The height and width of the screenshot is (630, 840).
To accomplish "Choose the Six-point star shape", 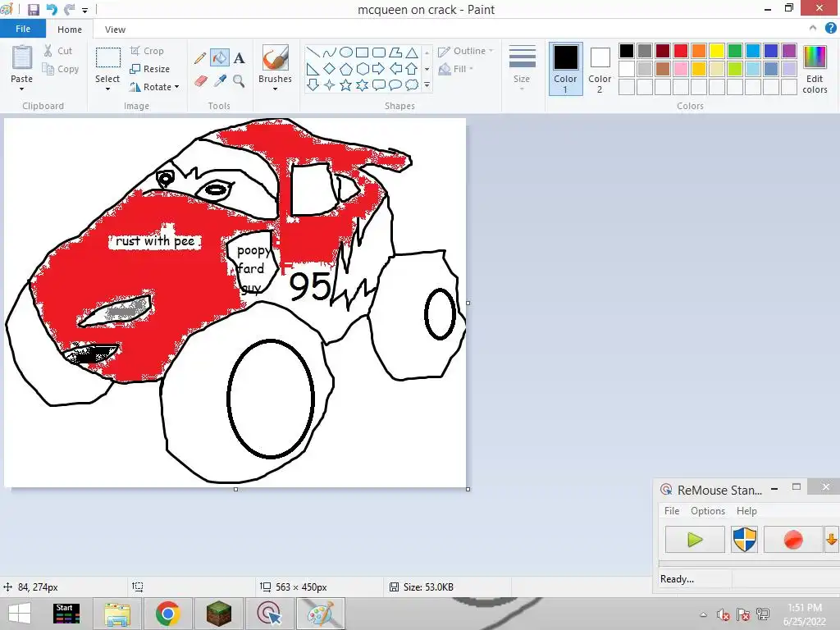I will click(362, 84).
